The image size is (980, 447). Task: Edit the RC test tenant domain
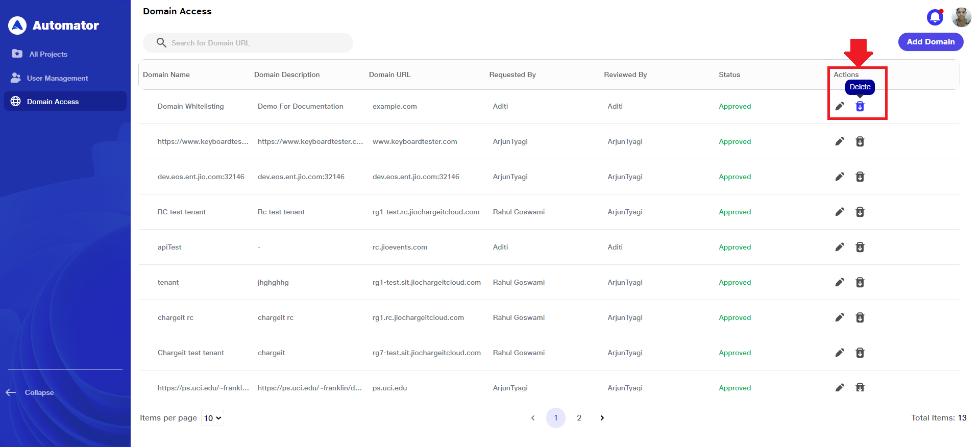[x=840, y=212]
